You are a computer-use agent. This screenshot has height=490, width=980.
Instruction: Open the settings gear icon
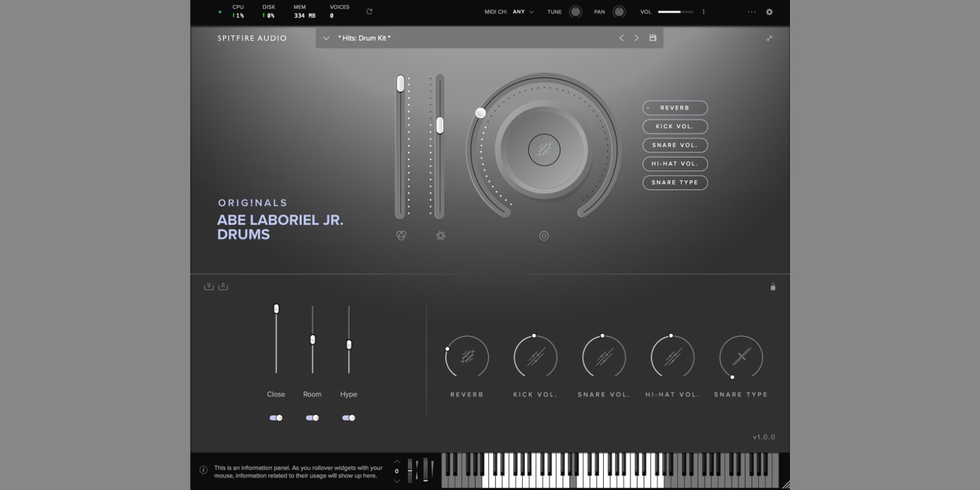769,12
